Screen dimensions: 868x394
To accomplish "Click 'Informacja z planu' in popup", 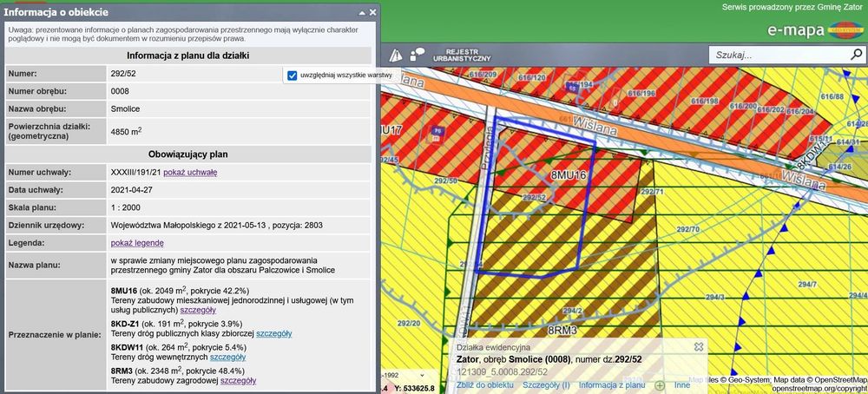I will (612, 385).
